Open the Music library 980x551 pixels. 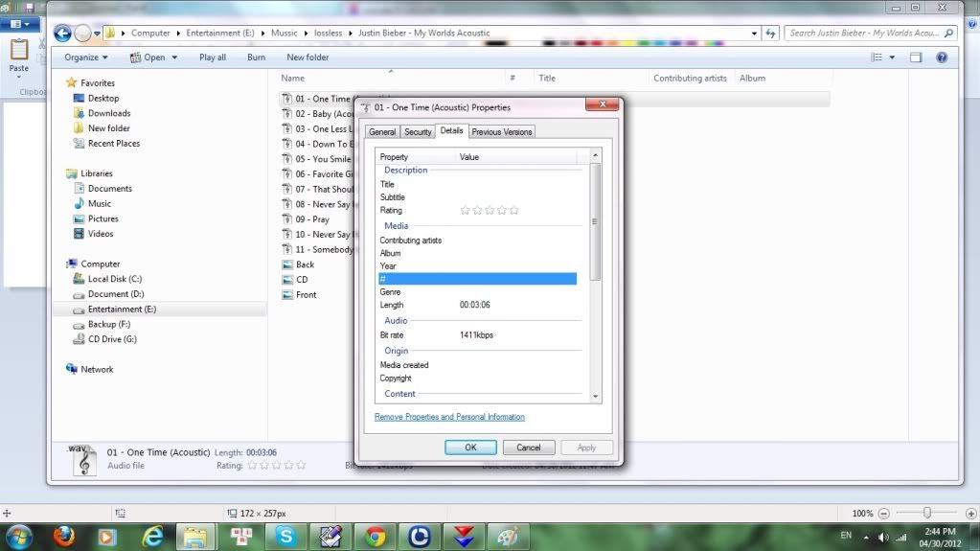[x=100, y=204]
